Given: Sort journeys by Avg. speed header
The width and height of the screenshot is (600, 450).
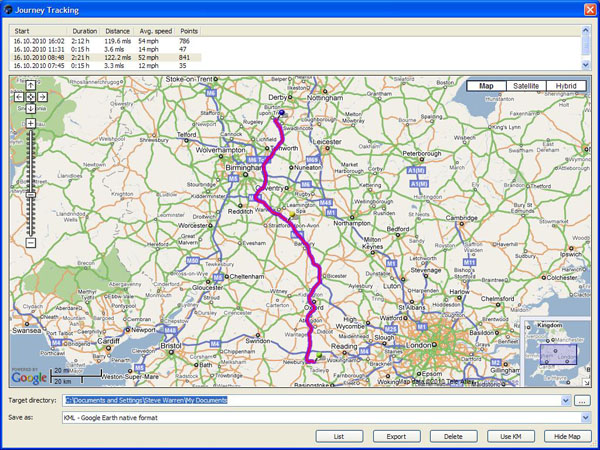Looking at the screenshot, I should point(155,31).
